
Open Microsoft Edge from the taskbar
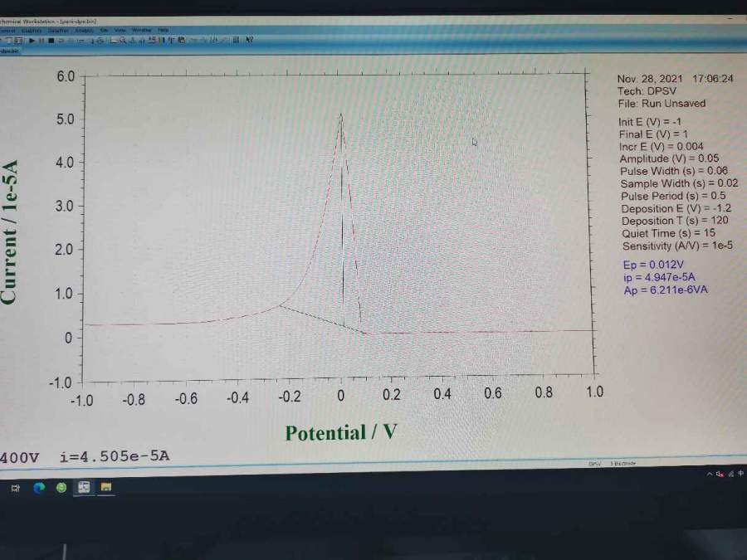(38, 488)
